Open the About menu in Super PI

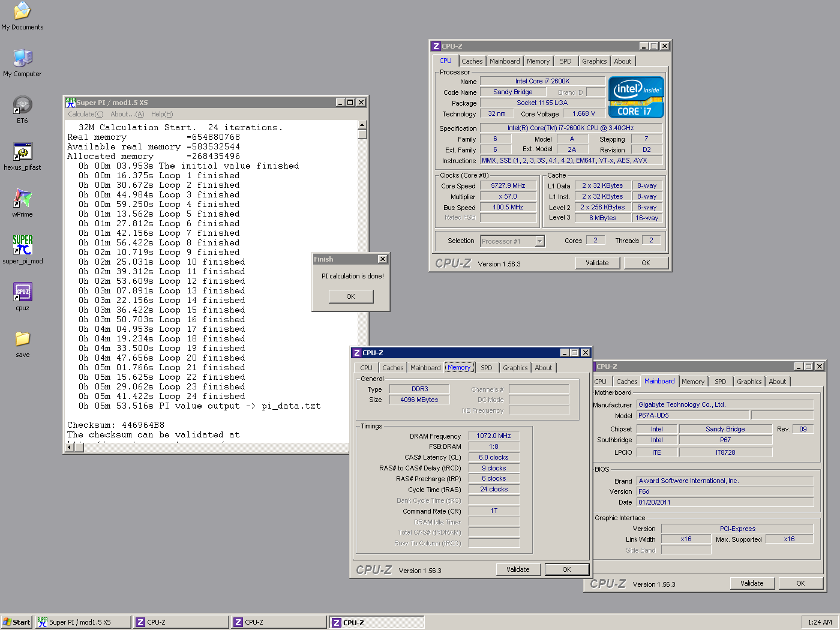click(x=127, y=114)
